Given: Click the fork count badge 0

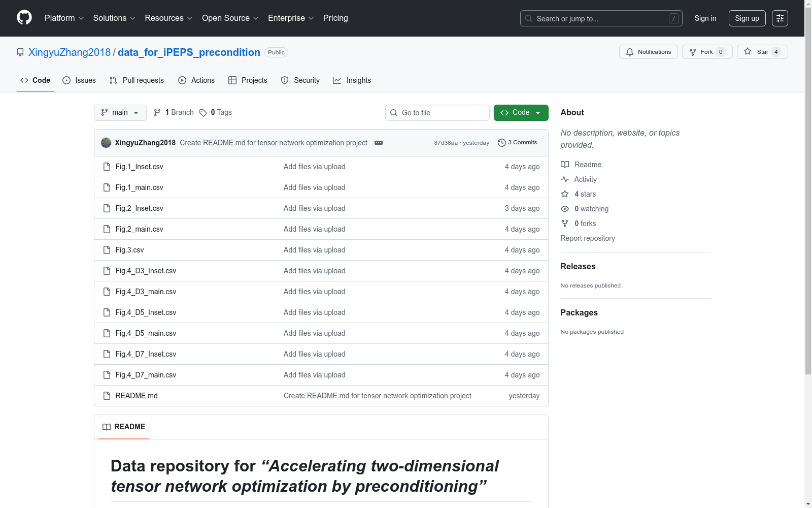Looking at the screenshot, I should coord(721,52).
